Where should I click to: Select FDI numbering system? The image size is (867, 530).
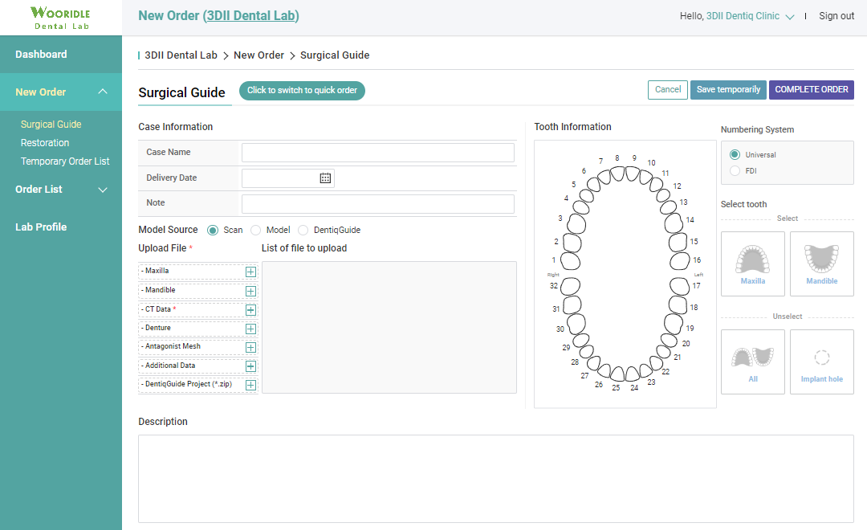tap(734, 171)
